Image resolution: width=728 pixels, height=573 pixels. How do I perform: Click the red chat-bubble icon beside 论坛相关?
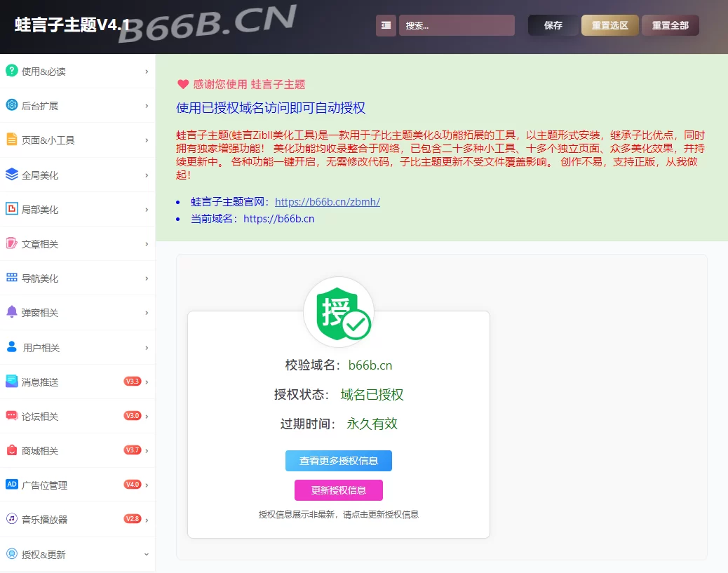pyautogui.click(x=12, y=416)
